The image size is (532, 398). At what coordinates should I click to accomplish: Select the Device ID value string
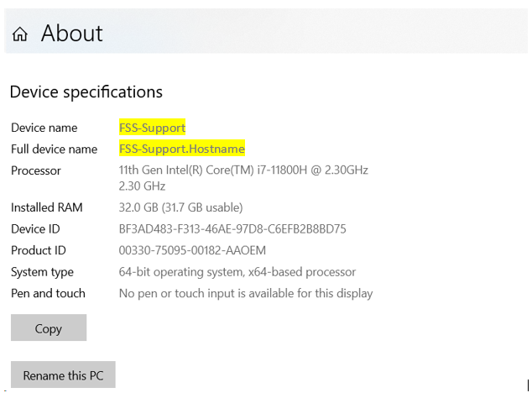(x=232, y=229)
